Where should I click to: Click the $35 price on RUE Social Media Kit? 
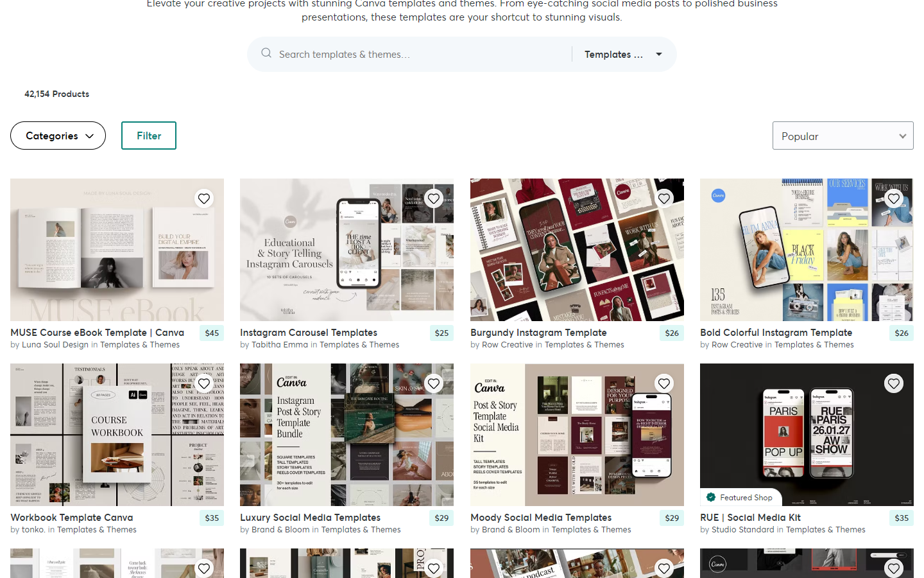click(902, 518)
